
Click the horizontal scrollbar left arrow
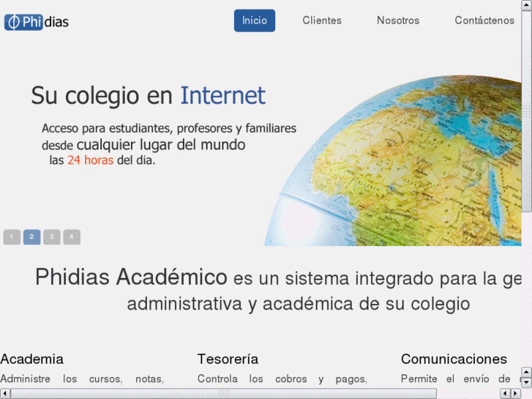[x=5, y=394]
